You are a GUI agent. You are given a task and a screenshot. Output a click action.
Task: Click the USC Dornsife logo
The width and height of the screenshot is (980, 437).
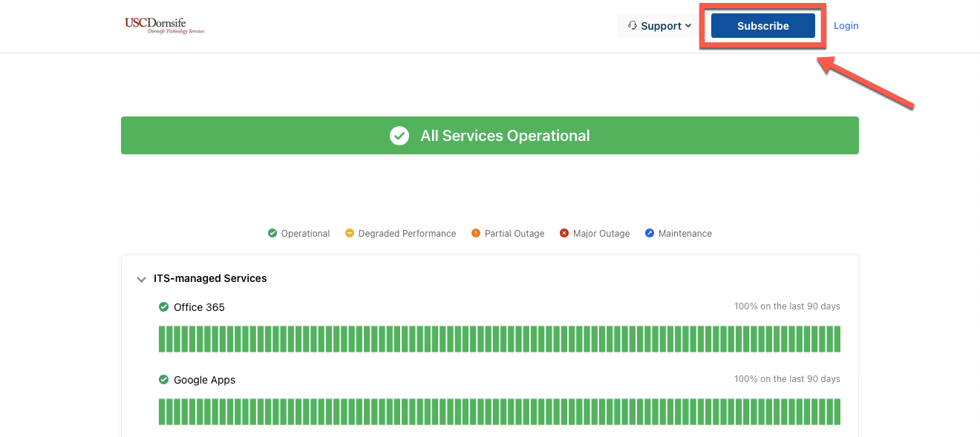[x=164, y=25]
